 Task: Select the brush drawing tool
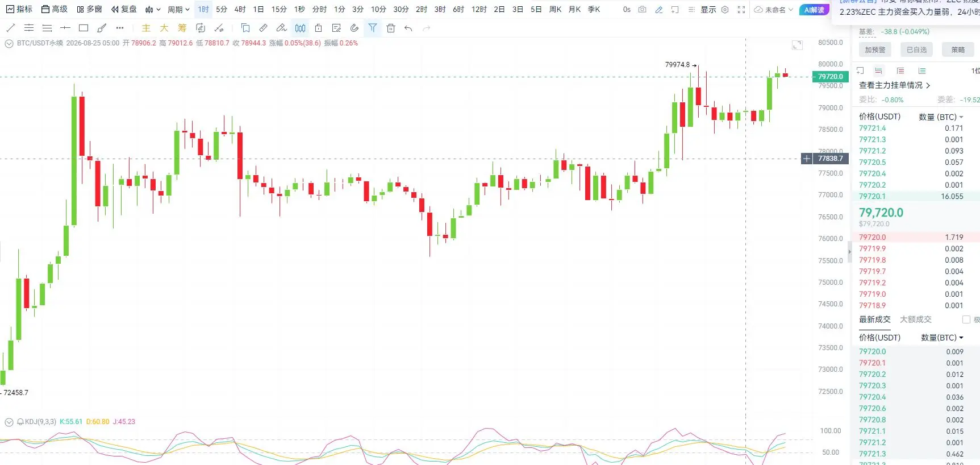click(x=102, y=27)
